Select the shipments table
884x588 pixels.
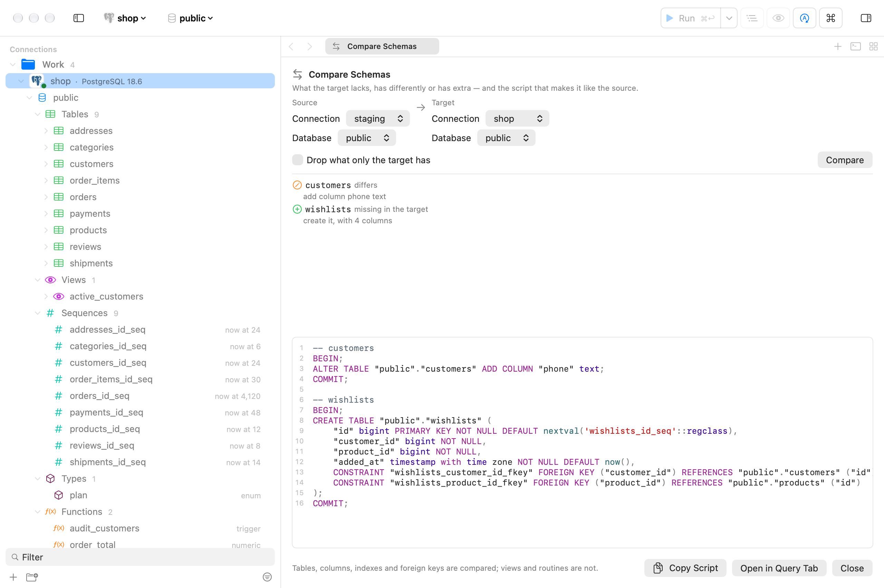[x=140, y=263]
